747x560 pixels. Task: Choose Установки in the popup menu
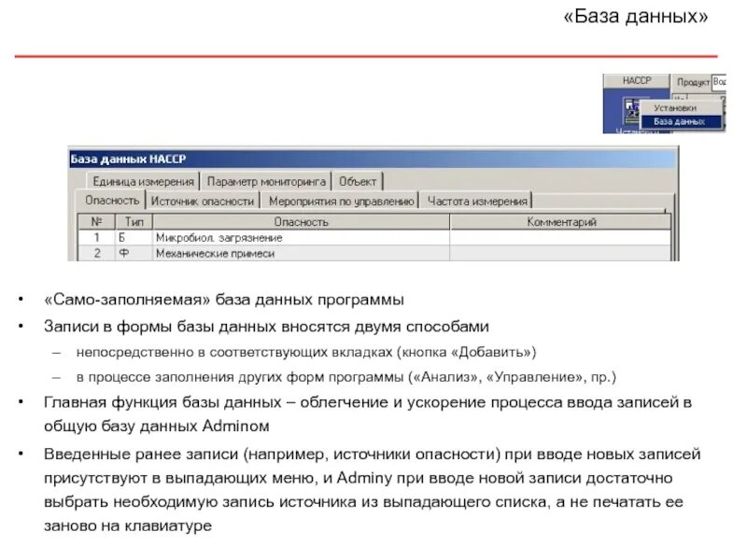click(x=681, y=108)
